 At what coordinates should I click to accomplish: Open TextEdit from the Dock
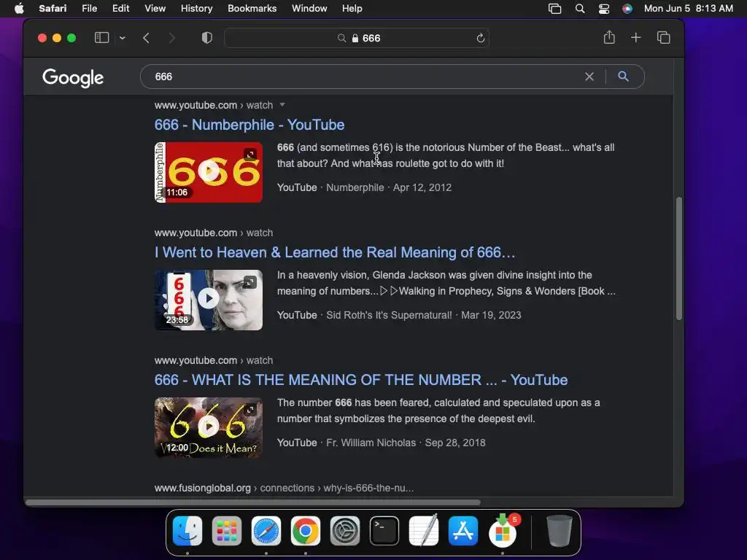424,531
